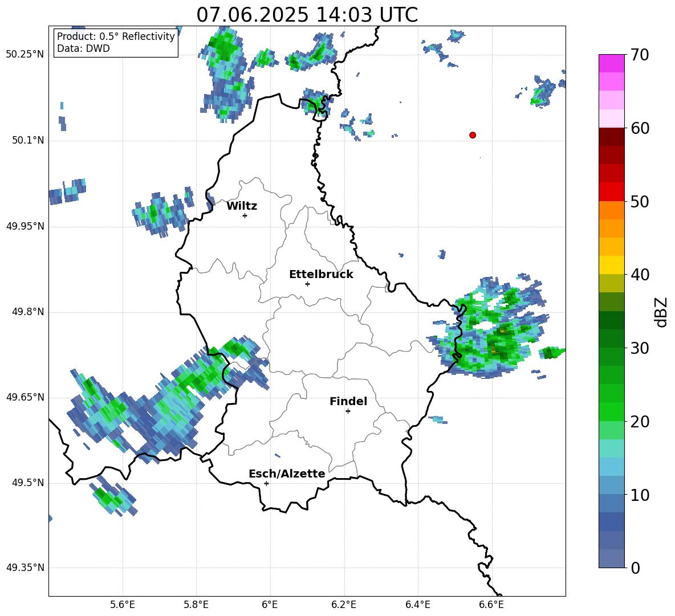Click the Ettelbruck station cross marker
This screenshot has width=675, height=616.
pyautogui.click(x=307, y=284)
